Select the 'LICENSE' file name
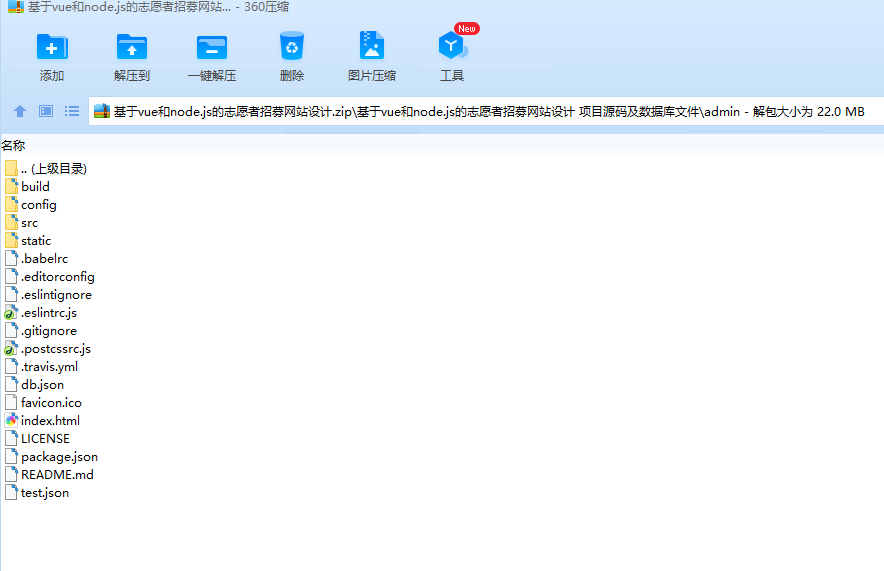This screenshot has height=571, width=884. click(45, 439)
